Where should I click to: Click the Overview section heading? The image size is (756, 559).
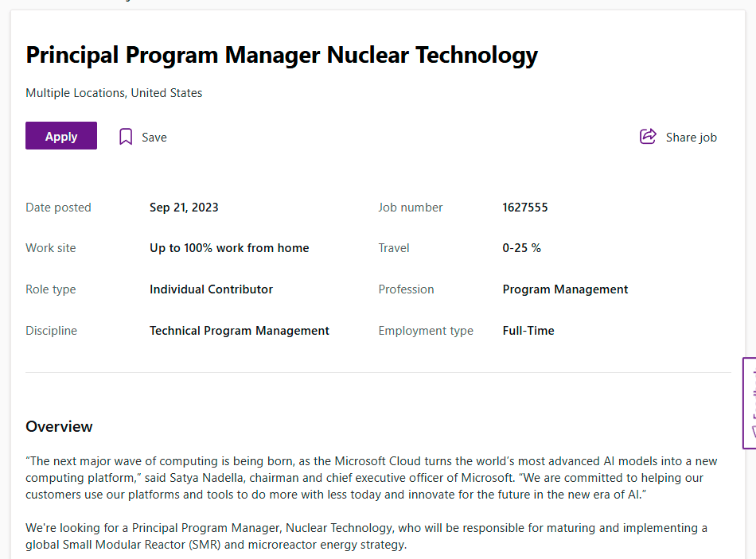point(59,427)
